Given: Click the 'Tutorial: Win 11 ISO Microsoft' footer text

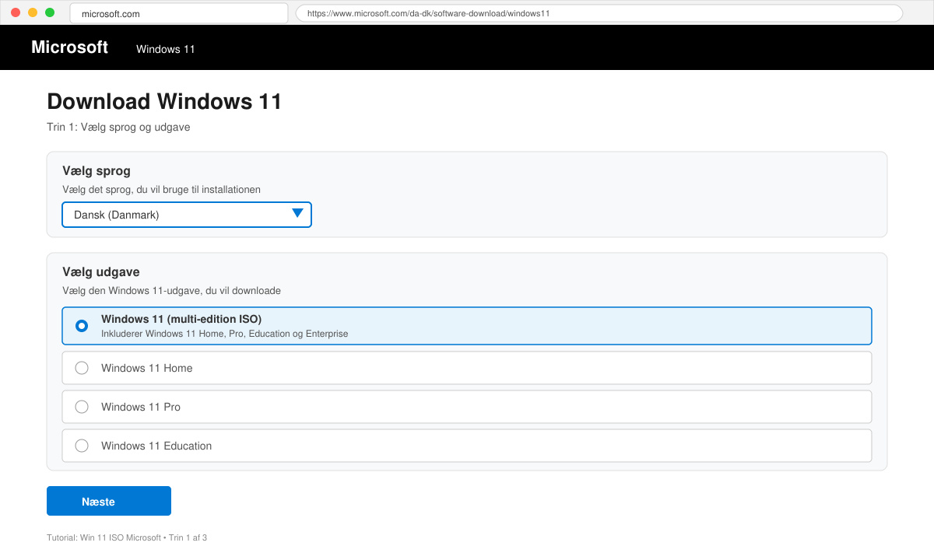Looking at the screenshot, I should pos(127,537).
